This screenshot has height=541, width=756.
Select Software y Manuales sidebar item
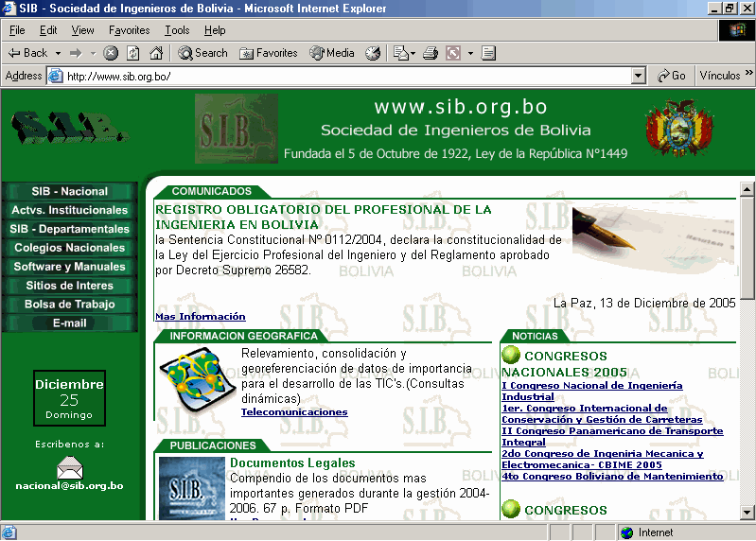(x=69, y=267)
